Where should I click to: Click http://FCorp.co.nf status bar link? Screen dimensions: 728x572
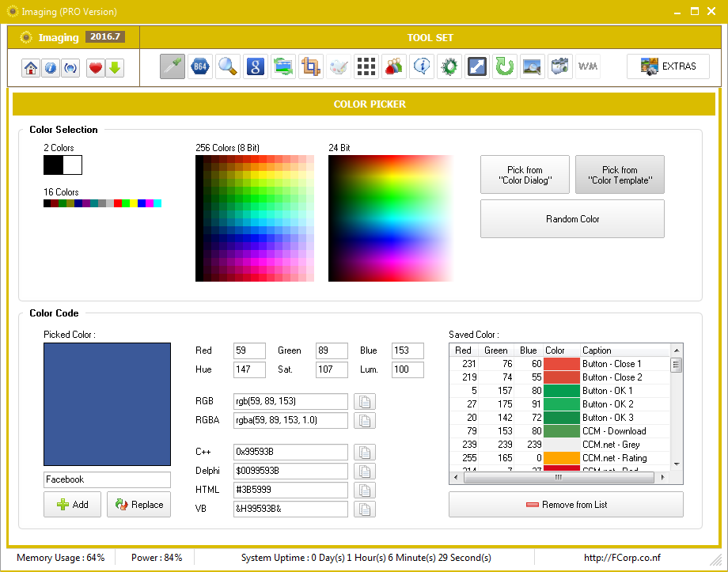coord(622,558)
